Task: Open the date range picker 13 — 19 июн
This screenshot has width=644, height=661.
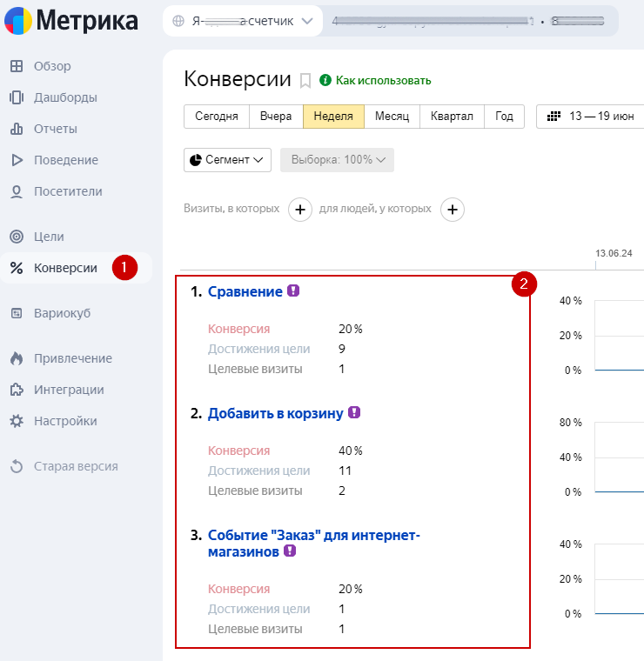Action: click(592, 117)
